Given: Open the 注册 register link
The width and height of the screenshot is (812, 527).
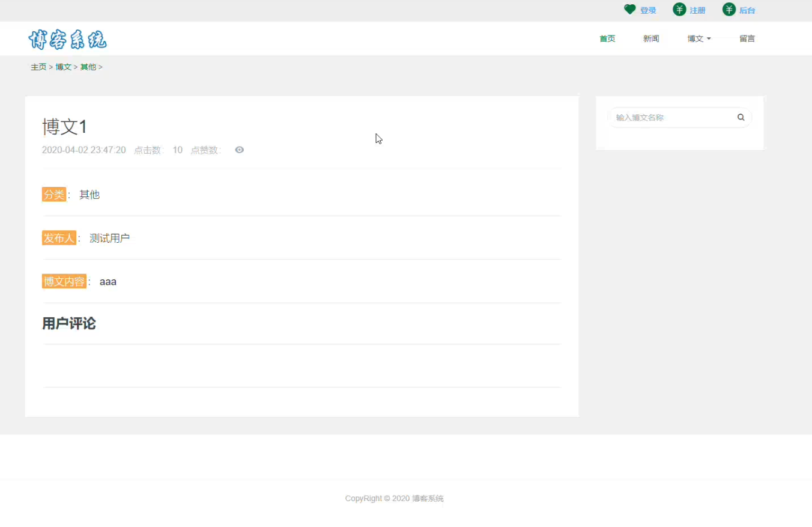Looking at the screenshot, I should 697,10.
